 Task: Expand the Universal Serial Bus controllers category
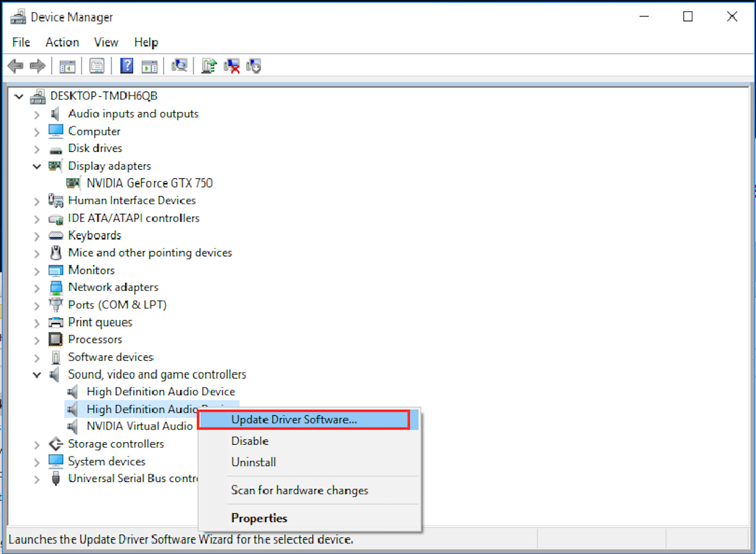point(37,478)
